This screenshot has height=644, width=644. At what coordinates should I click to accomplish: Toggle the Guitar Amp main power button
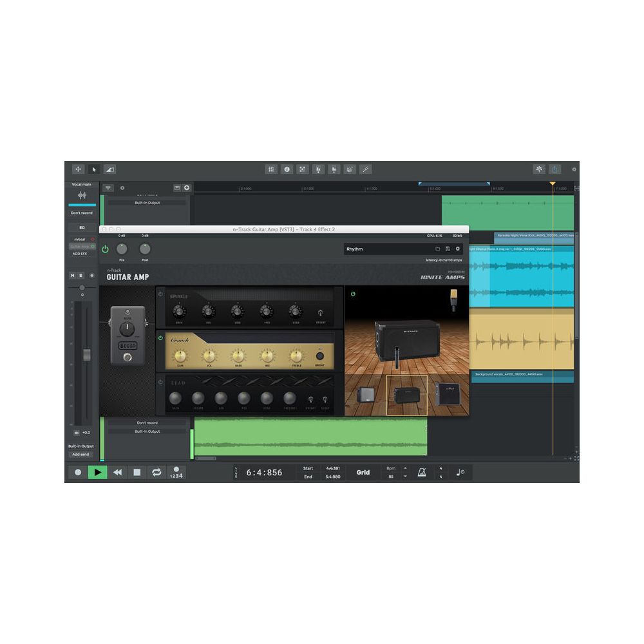[x=105, y=249]
